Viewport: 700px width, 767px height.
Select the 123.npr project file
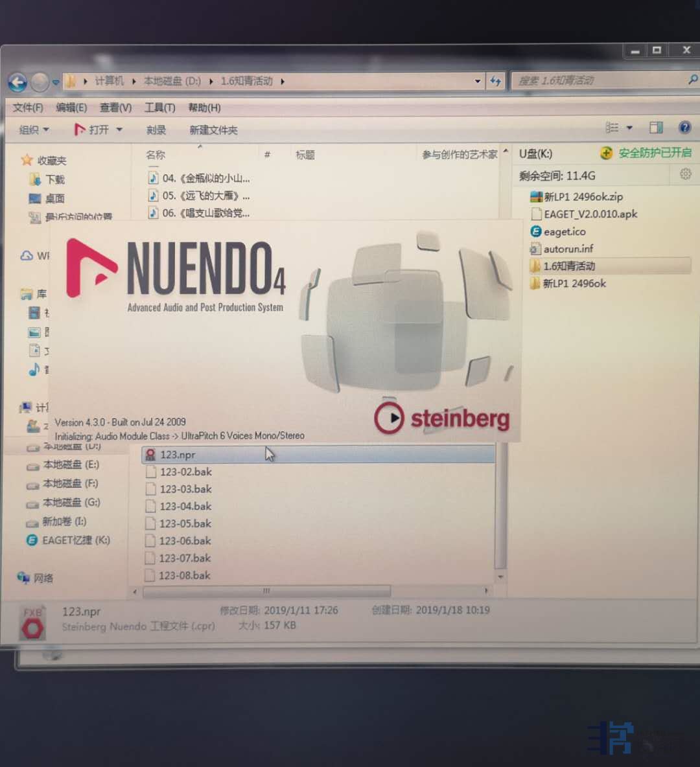(178, 455)
